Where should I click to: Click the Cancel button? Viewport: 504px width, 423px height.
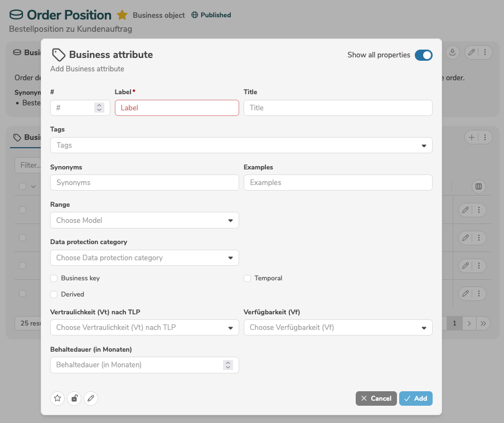tap(376, 398)
